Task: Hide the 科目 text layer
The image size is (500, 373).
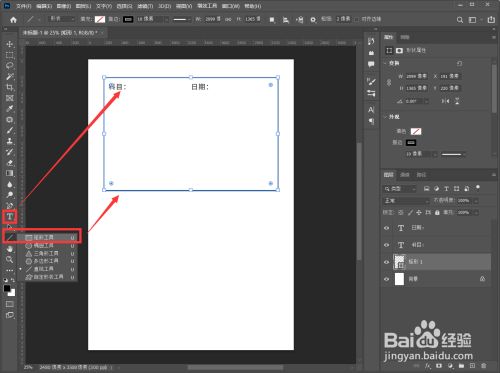Action: tap(386, 245)
